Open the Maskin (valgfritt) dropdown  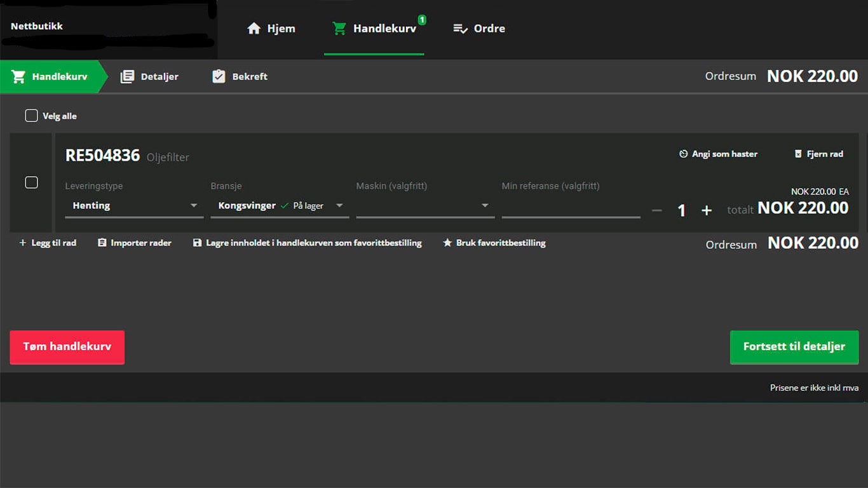tap(425, 206)
